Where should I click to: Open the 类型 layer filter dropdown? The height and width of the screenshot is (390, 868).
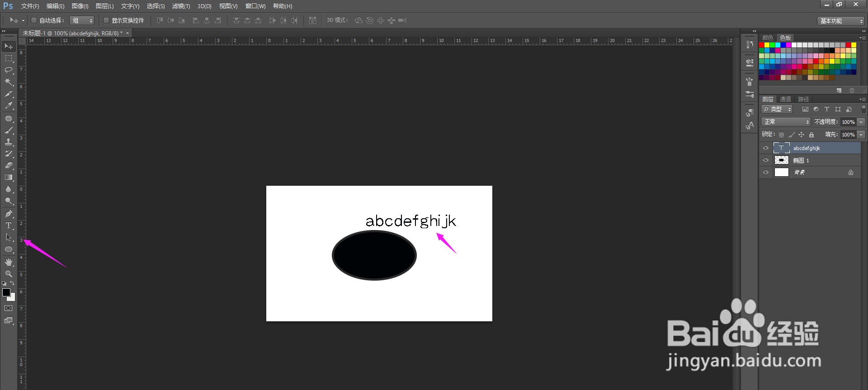tap(777, 109)
